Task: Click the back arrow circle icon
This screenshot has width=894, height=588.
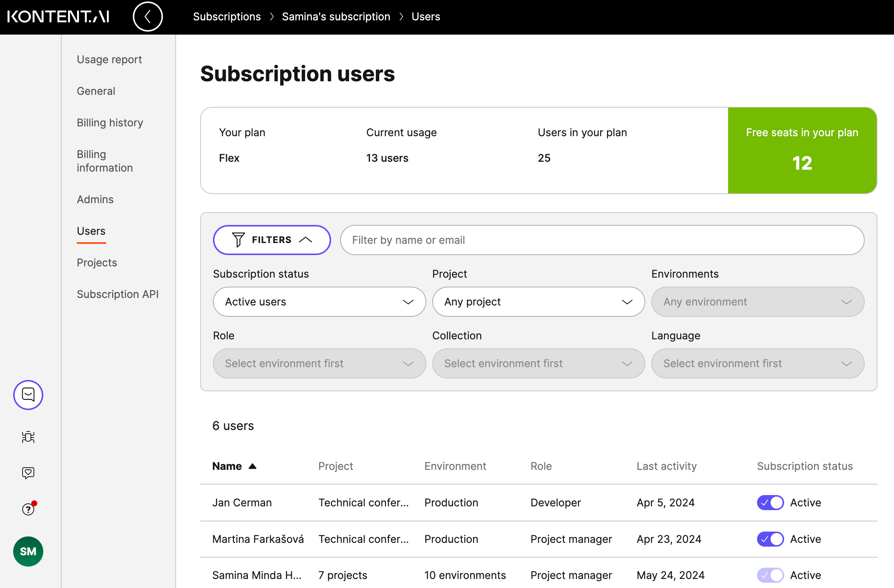Action: coord(147,17)
